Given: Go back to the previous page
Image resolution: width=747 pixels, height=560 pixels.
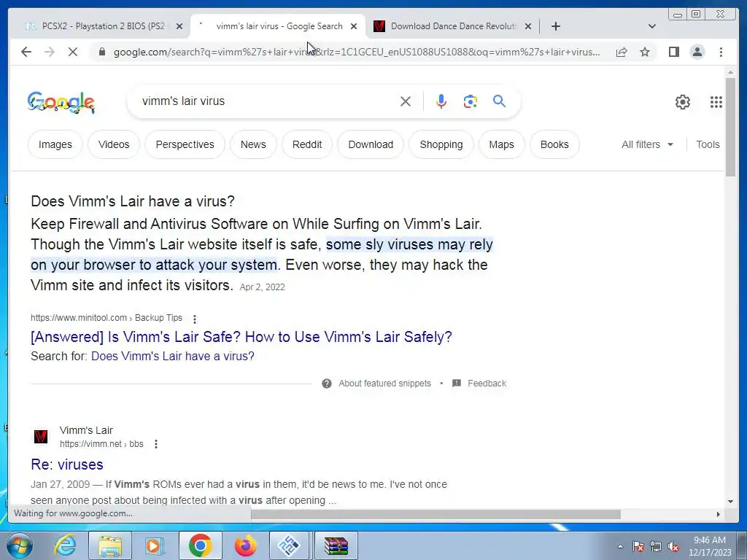Looking at the screenshot, I should pyautogui.click(x=26, y=52).
